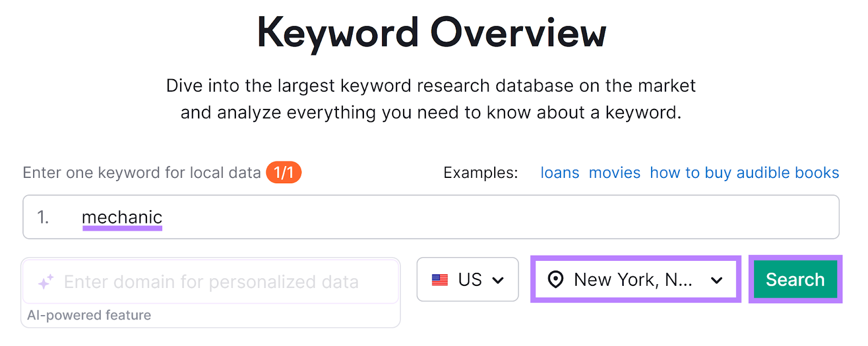Screen dimensions: 868x346
Task: Click the domain personalization input field
Action: coord(211,281)
